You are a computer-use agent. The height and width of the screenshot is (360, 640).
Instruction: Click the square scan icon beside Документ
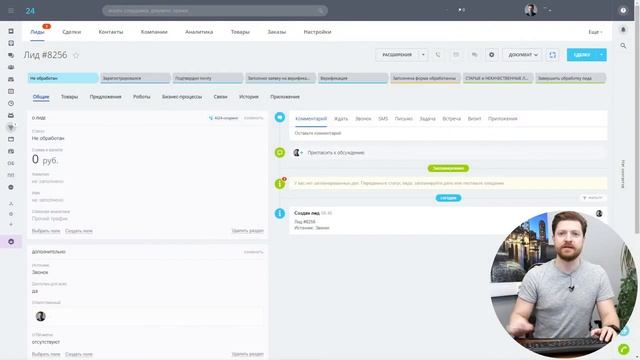(x=552, y=55)
